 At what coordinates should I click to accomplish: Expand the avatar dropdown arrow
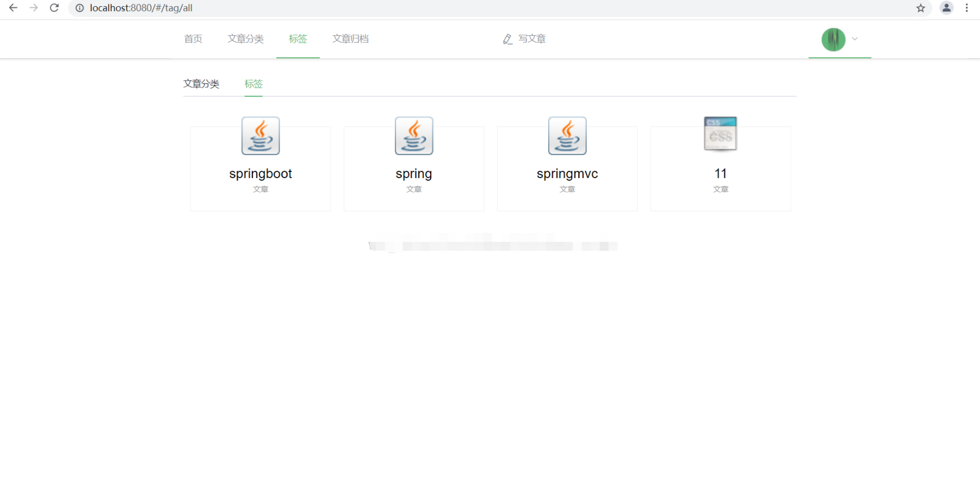tap(855, 39)
